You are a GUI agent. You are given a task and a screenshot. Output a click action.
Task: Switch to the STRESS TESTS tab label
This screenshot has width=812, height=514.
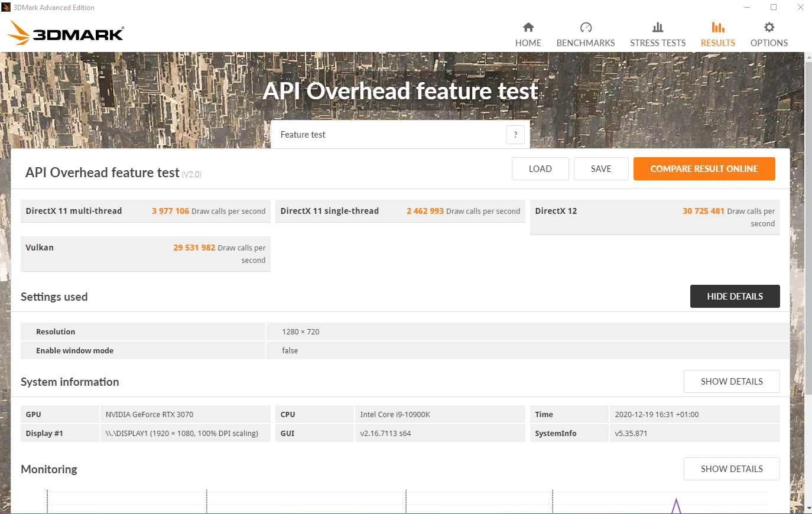pos(658,43)
